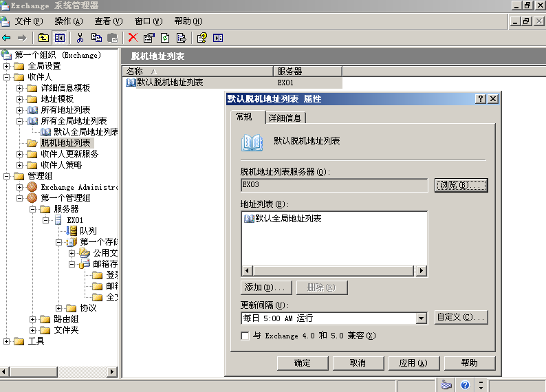Screen dimensions: 546x392
Task: Click the 取消 button
Action: click(x=358, y=363)
